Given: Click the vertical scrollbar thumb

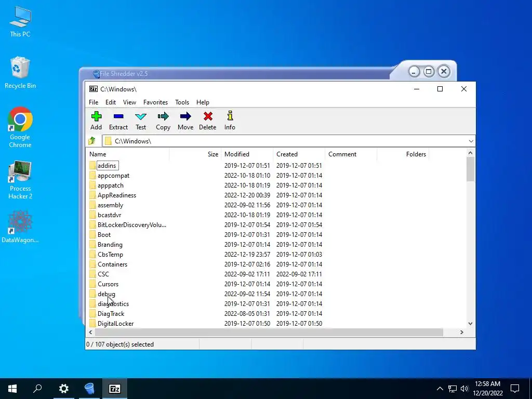Looking at the screenshot, I should (470, 170).
